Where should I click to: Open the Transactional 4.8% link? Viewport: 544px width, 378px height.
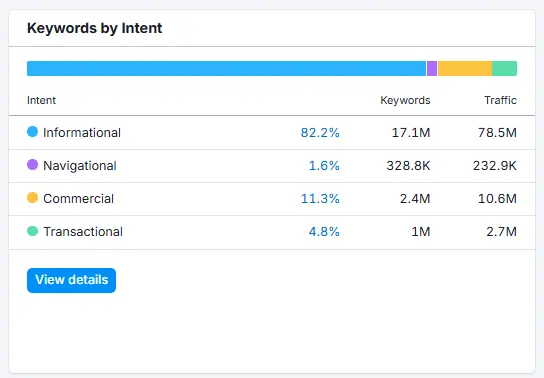tap(324, 231)
